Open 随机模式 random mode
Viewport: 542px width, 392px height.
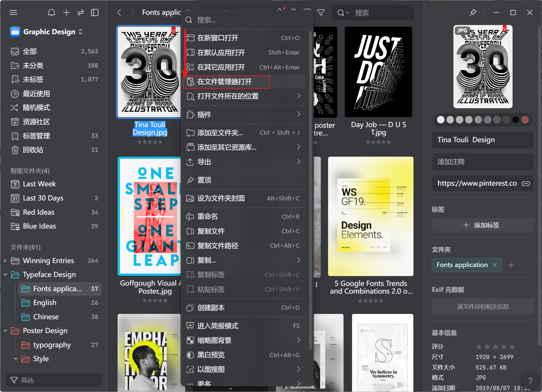54,108
